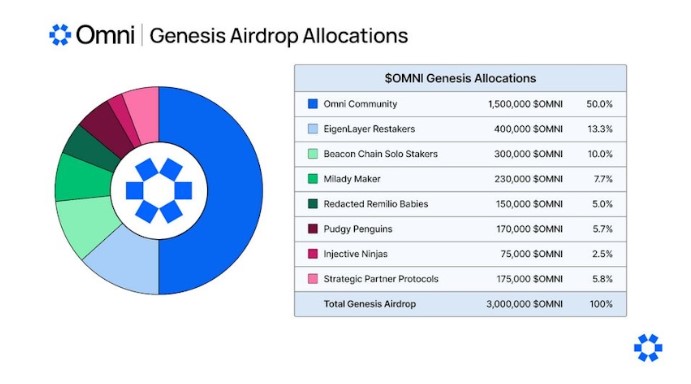Click the 1,500,000 $OMNI amount
Image resolution: width=691 pixels, height=384 pixels.
525,104
